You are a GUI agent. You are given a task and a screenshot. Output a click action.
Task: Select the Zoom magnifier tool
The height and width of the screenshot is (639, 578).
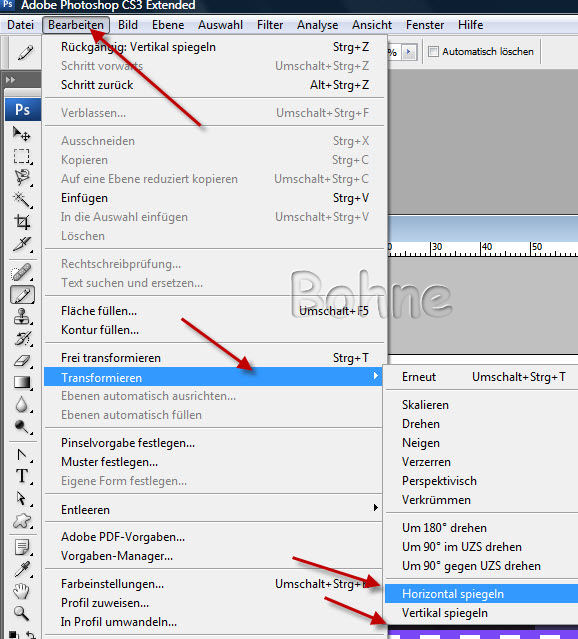(x=22, y=613)
